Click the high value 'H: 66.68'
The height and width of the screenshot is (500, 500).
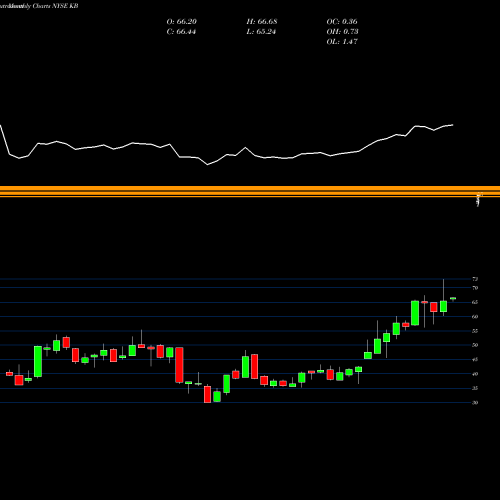click(x=262, y=22)
